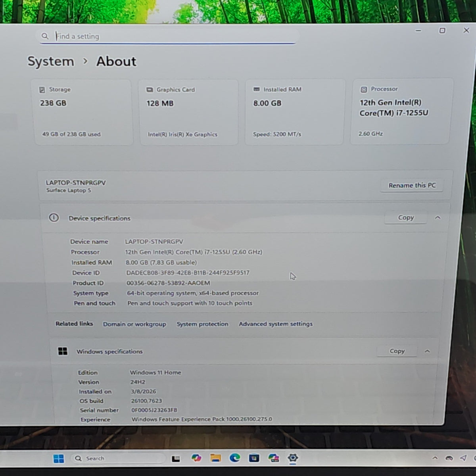The image size is (476, 476).
Task: Open Task View from the taskbar
Action: [176, 459]
